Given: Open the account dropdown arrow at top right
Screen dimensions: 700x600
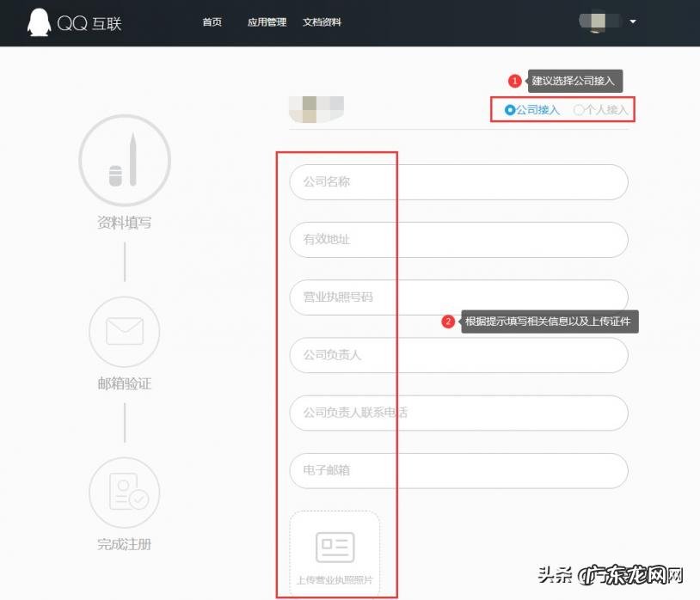Looking at the screenshot, I should tap(633, 21).
